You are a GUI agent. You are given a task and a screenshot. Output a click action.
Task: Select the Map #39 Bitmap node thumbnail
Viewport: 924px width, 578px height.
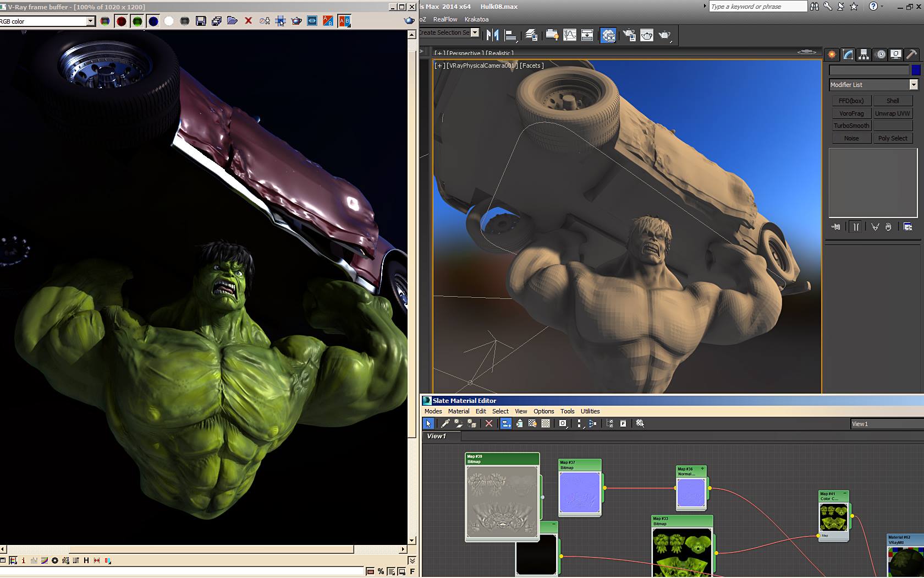coord(502,501)
